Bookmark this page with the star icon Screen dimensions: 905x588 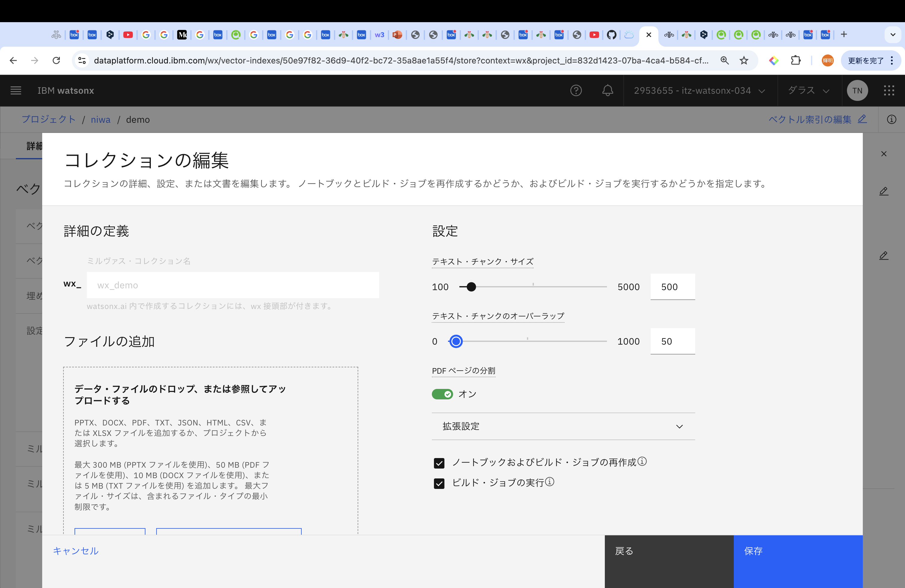(x=744, y=60)
